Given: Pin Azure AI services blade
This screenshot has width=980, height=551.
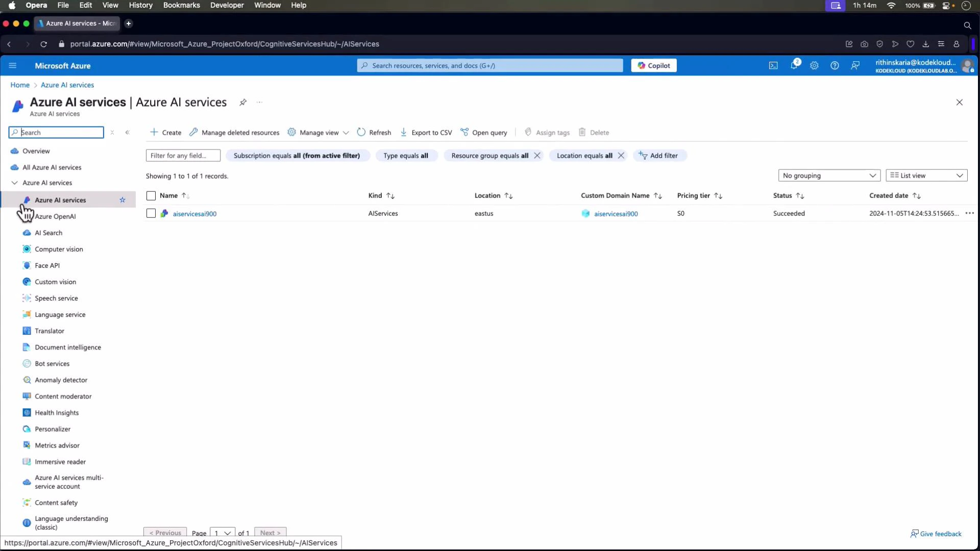Looking at the screenshot, I should 243,103.
